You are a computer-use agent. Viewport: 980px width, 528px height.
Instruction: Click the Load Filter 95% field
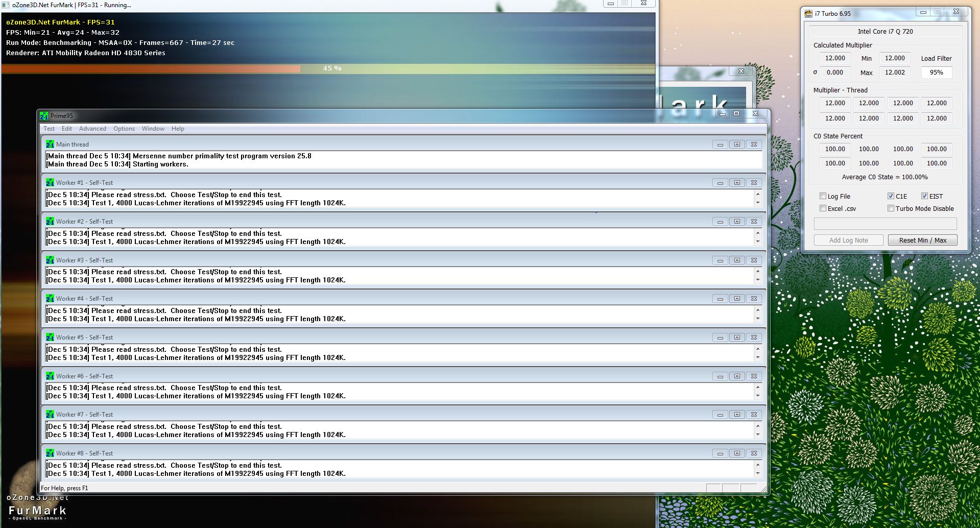(x=936, y=73)
